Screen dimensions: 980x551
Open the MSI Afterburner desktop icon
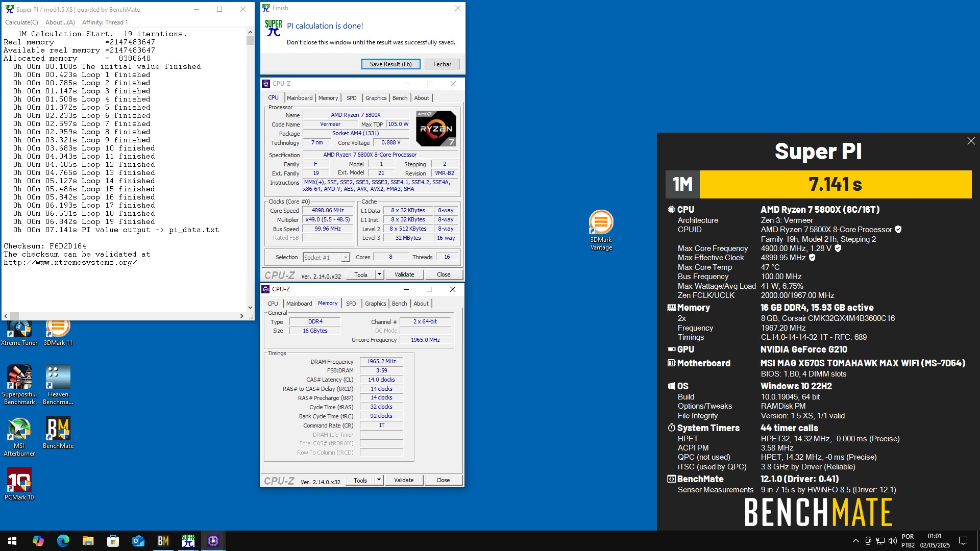[x=19, y=437]
